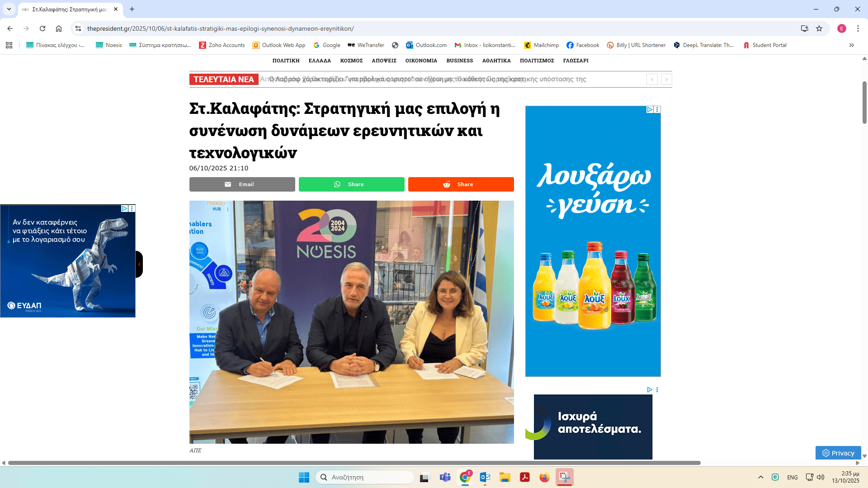
Task: Launch Microsoft Teams from taskbar
Action: (445, 477)
